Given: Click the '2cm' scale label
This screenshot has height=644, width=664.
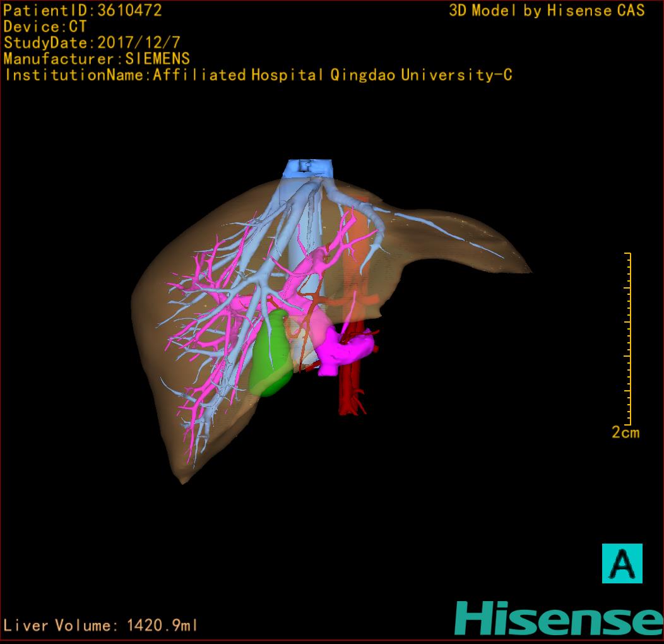Looking at the screenshot, I should pos(625,432).
